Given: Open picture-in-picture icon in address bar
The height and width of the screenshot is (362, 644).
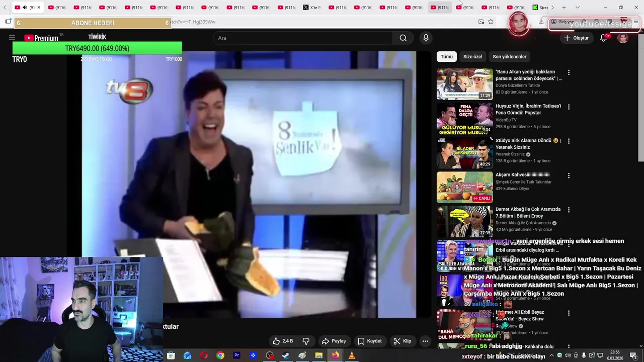Looking at the screenshot, I should tap(481, 22).
